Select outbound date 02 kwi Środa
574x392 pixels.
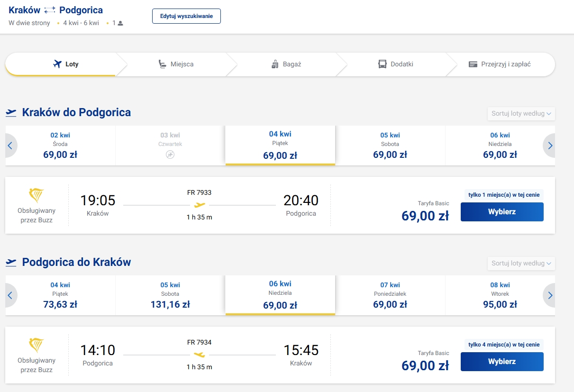click(60, 145)
